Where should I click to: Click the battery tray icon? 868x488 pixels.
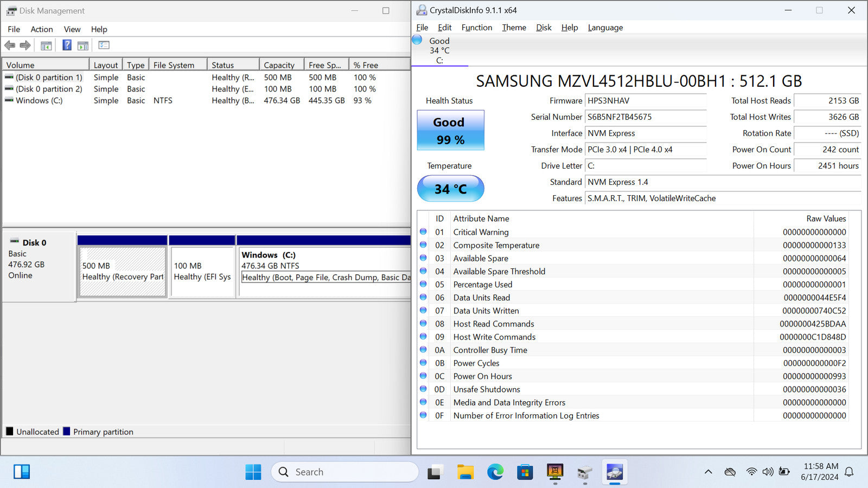pos(784,472)
